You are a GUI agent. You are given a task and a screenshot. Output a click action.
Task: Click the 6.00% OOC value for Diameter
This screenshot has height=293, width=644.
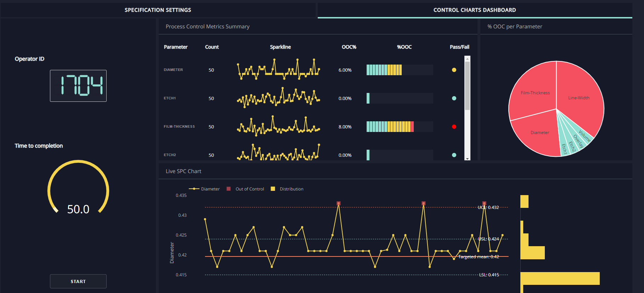[345, 70]
